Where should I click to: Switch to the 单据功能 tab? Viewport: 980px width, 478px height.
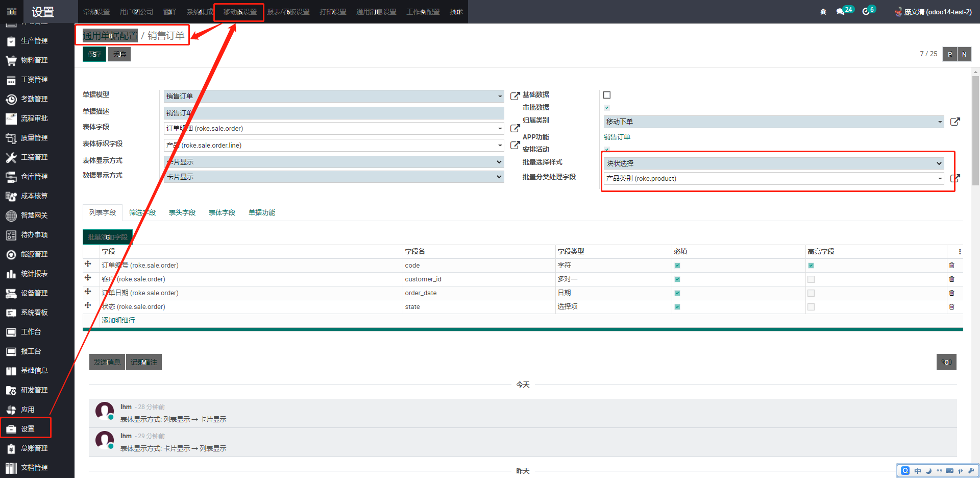(262, 212)
